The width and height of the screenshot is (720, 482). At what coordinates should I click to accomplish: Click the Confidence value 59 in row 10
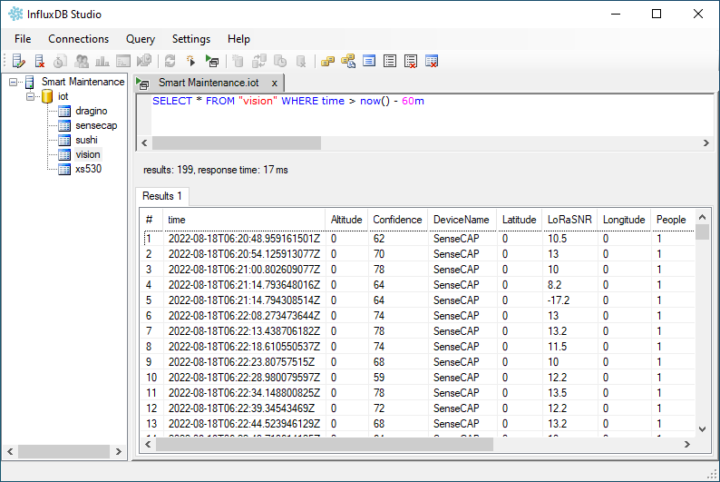(379, 377)
